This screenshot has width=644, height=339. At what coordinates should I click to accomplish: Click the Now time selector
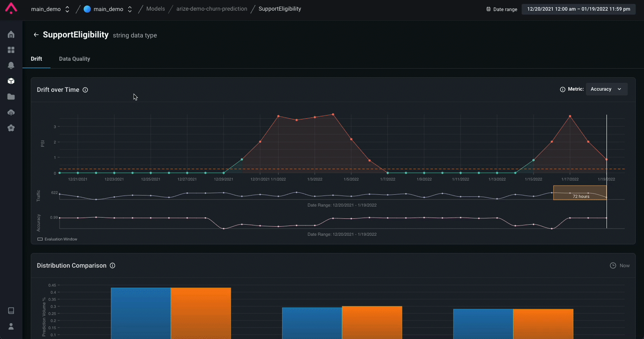620,266
